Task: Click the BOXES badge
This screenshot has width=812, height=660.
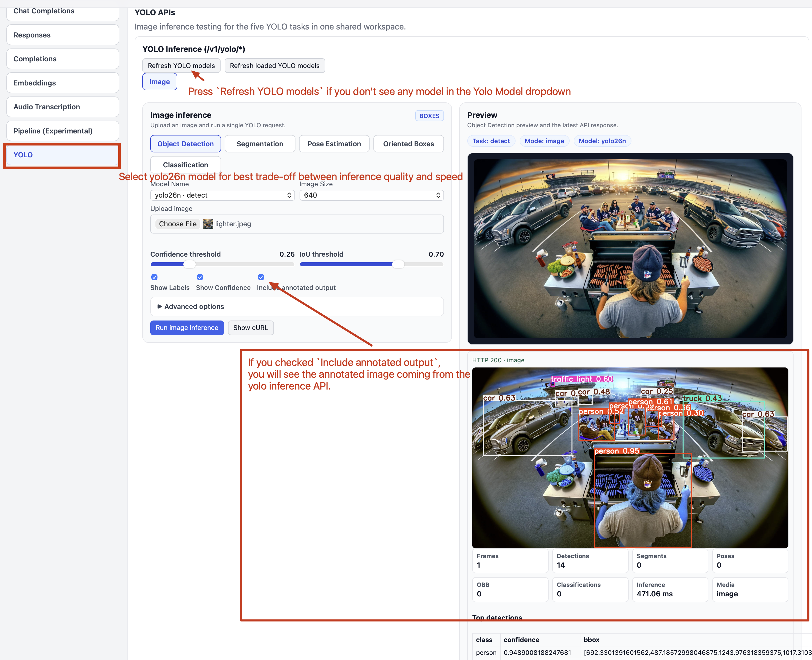Action: tap(429, 116)
